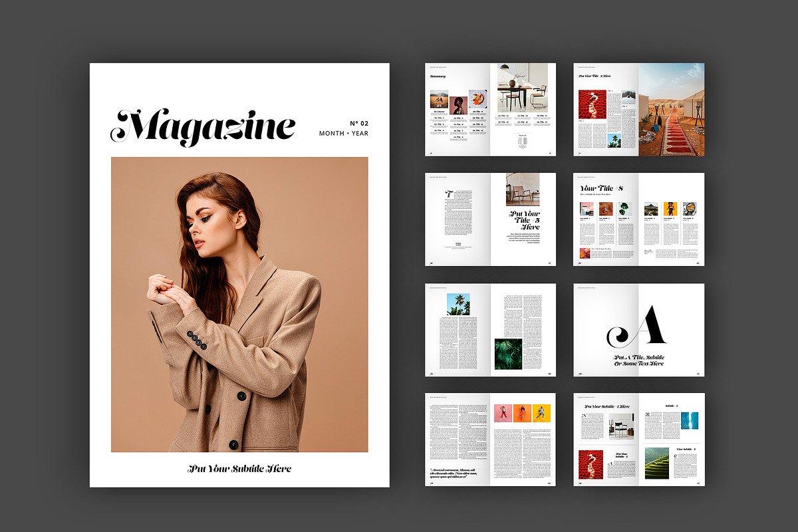
Task: Select the cover photo of woman in blazer
Action: pyautogui.click(x=239, y=305)
